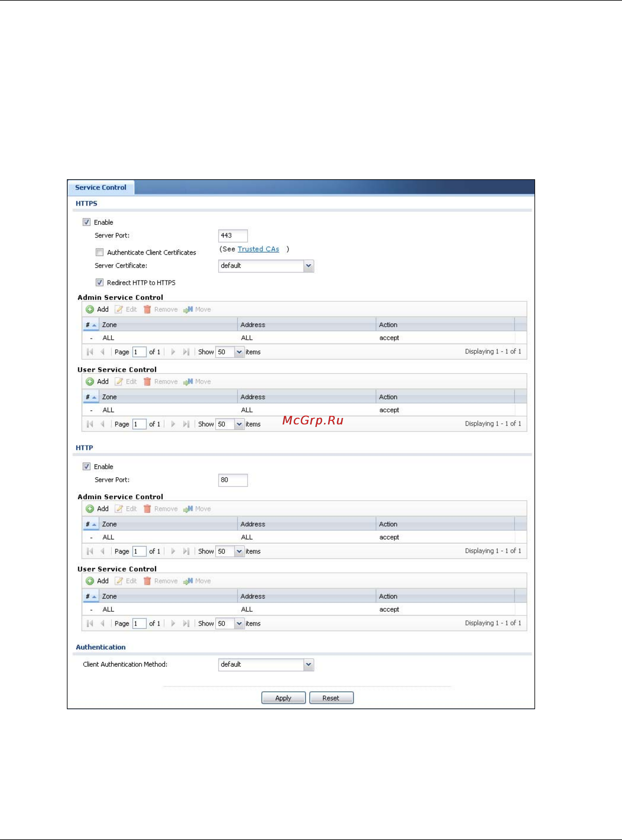622x840 pixels.
Task: Select the Service Control tab
Action: (100, 187)
